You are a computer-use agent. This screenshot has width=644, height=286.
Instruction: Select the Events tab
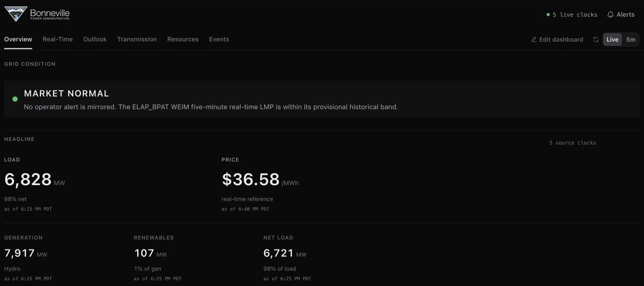(x=219, y=40)
